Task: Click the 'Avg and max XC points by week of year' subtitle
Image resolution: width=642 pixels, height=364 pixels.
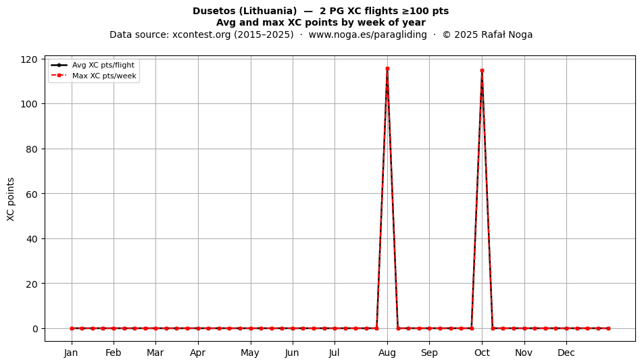Action: coord(320,22)
